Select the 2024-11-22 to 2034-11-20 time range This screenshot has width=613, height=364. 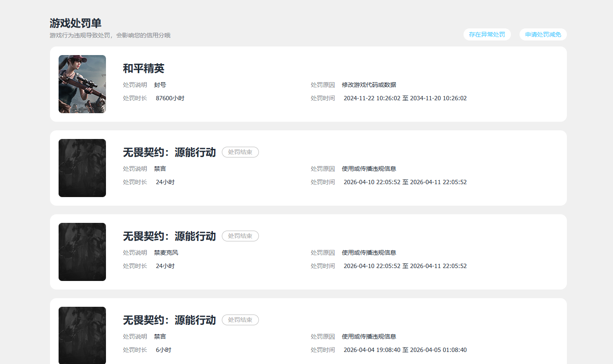(x=405, y=98)
